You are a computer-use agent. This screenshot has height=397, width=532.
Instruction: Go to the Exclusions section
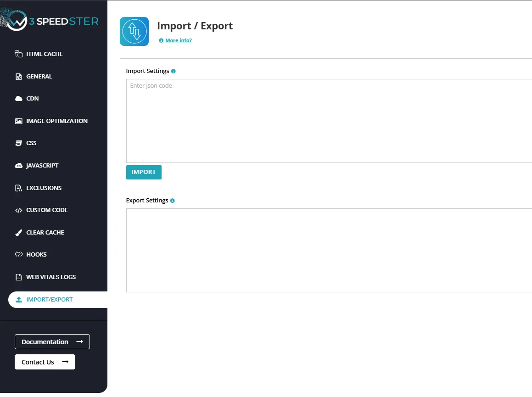pyautogui.click(x=44, y=188)
